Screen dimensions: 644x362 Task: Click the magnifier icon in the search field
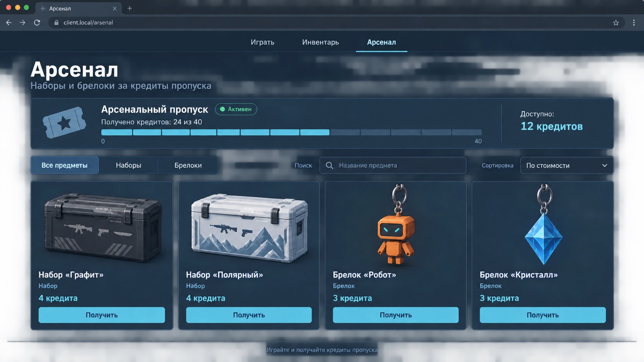(329, 165)
